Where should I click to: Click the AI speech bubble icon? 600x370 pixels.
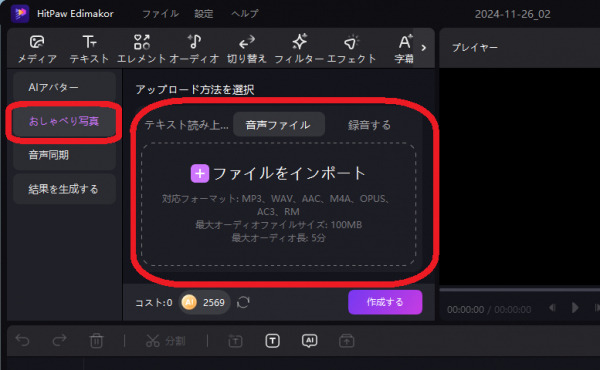[x=310, y=341]
